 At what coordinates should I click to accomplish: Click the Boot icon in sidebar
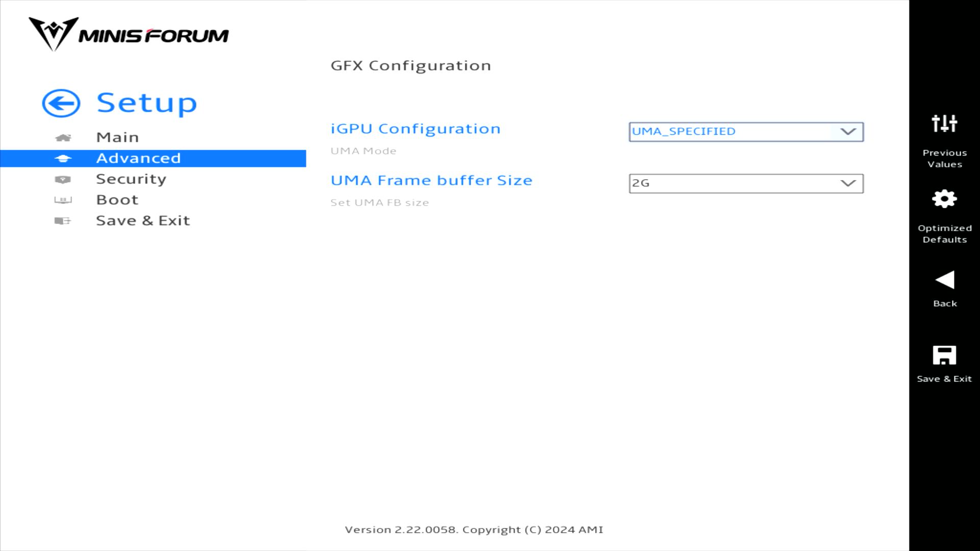pos(63,200)
